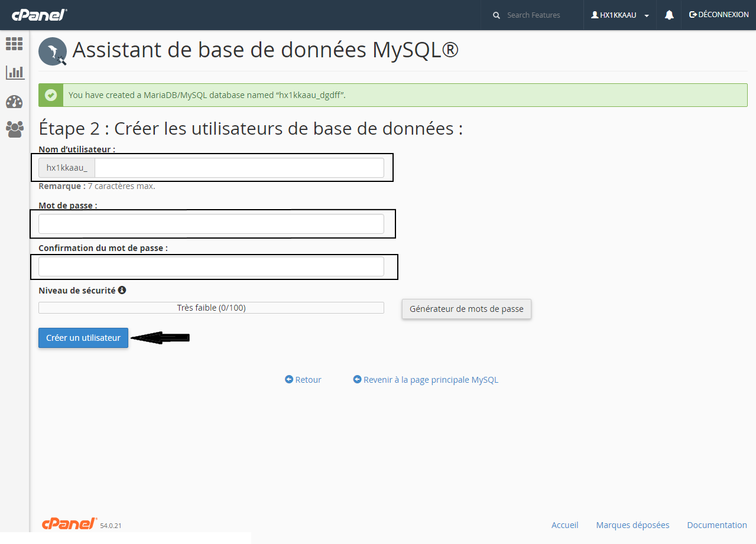Expand the HX1KKAAU user menu

point(620,15)
